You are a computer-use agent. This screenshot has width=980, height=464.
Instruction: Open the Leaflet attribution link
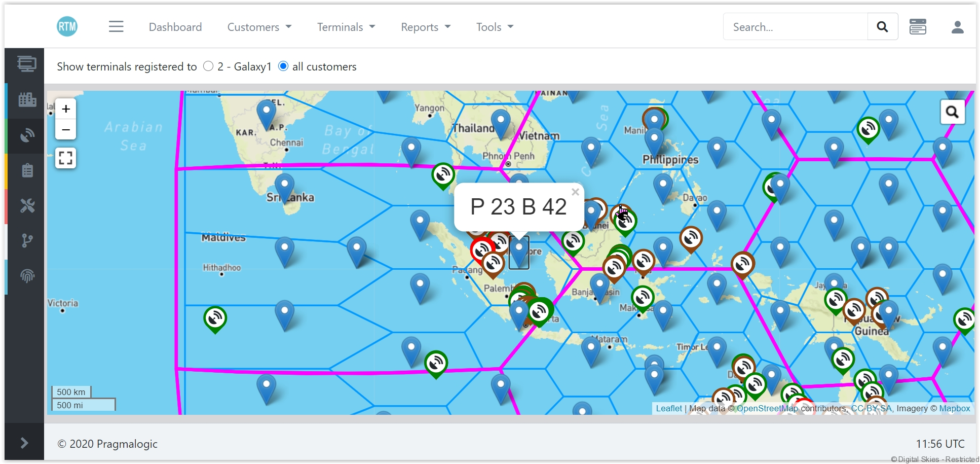click(669, 408)
